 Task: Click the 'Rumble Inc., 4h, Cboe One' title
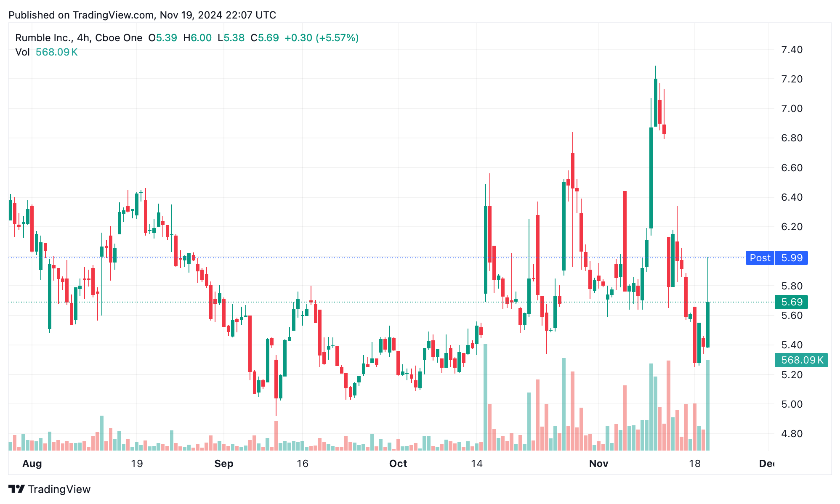pos(79,38)
